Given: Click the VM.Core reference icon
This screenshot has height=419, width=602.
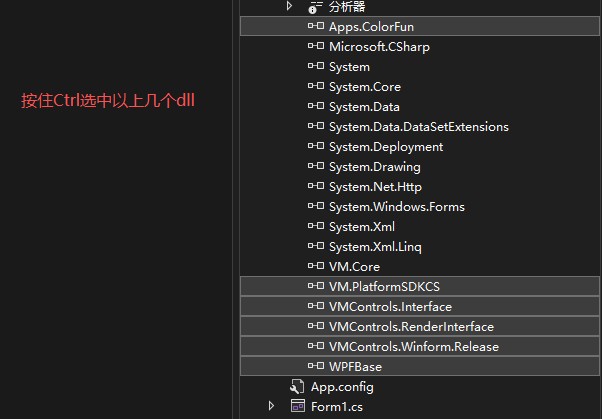Looking at the screenshot, I should 315,267.
